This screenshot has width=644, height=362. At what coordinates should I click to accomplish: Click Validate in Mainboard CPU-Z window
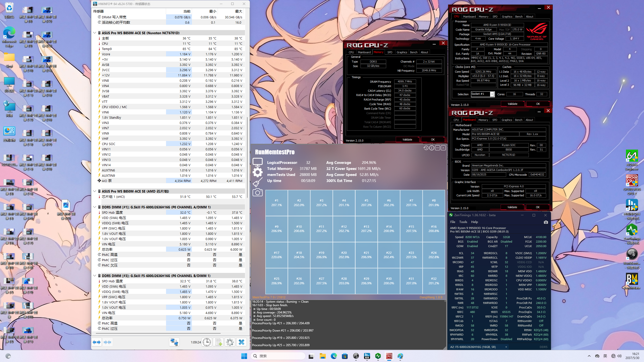512,207
